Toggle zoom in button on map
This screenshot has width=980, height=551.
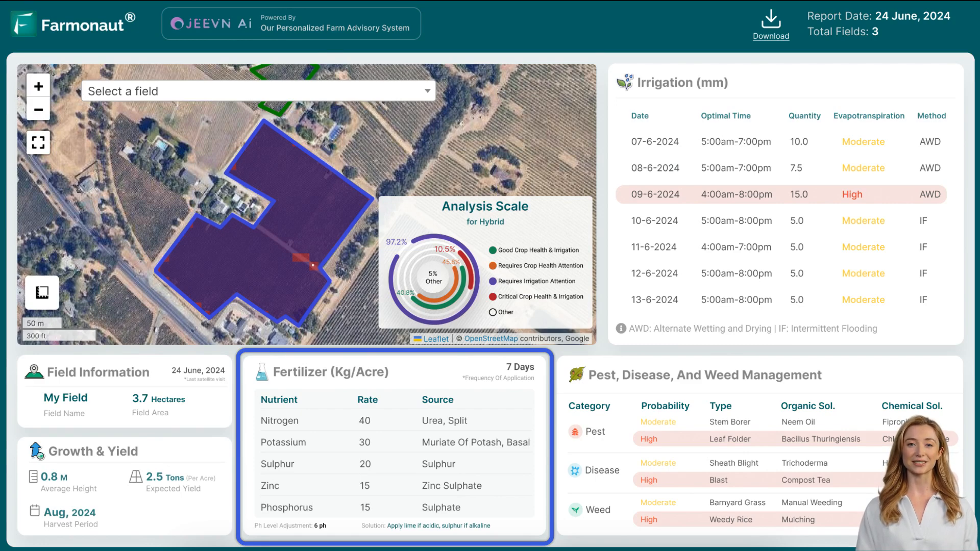tap(38, 85)
